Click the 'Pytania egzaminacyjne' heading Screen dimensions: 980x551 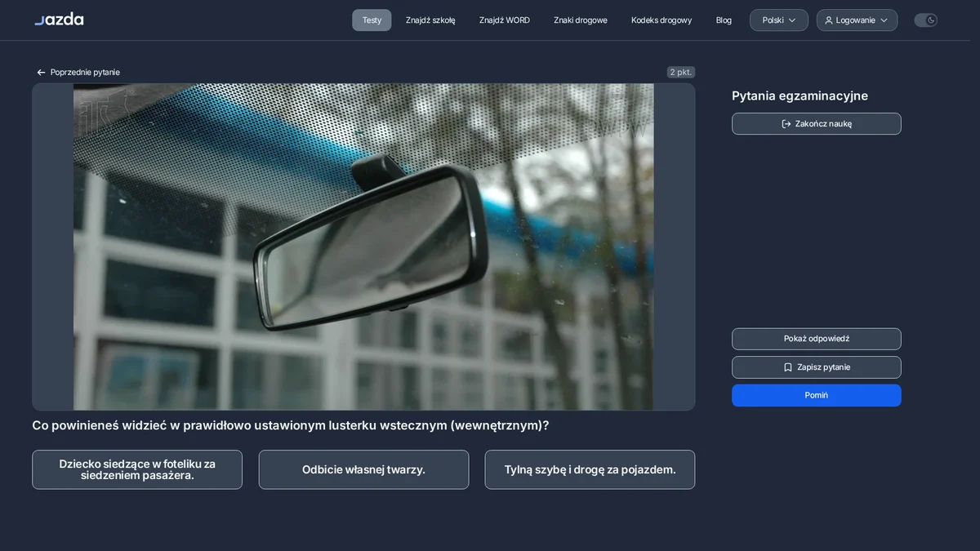point(800,96)
